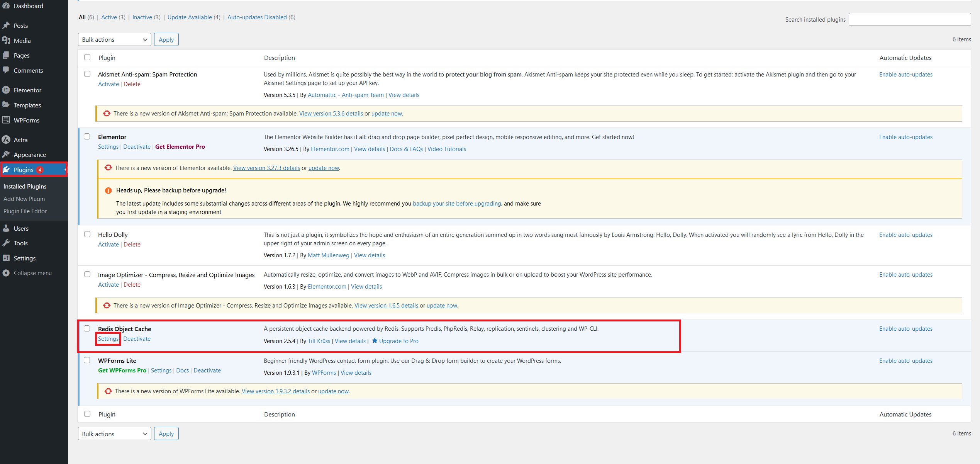Toggle checkbox for Hello Dolly plugin
The image size is (980, 464).
(87, 235)
